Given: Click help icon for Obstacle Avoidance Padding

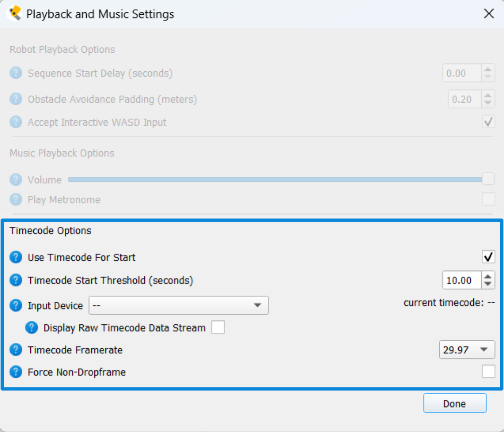Looking at the screenshot, I should pyautogui.click(x=16, y=99).
